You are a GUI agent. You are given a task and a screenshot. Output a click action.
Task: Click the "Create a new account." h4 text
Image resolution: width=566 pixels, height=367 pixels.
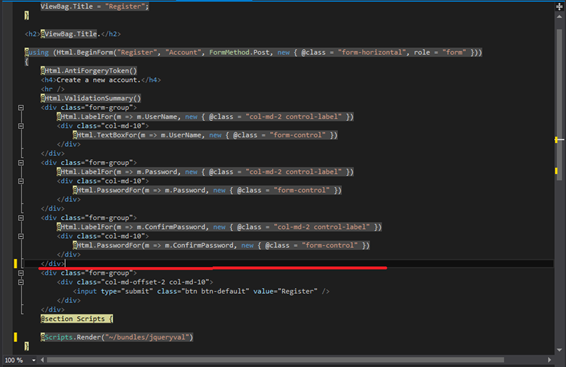[99, 80]
